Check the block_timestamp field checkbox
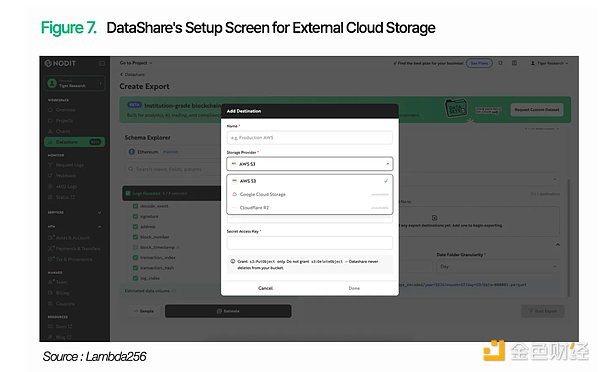Viewport: 600px width, 372px height. point(135,247)
